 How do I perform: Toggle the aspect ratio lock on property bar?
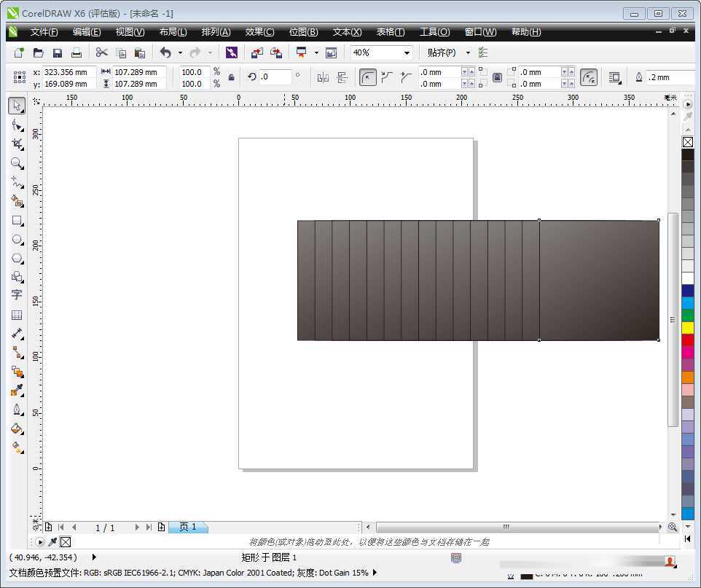coord(231,77)
